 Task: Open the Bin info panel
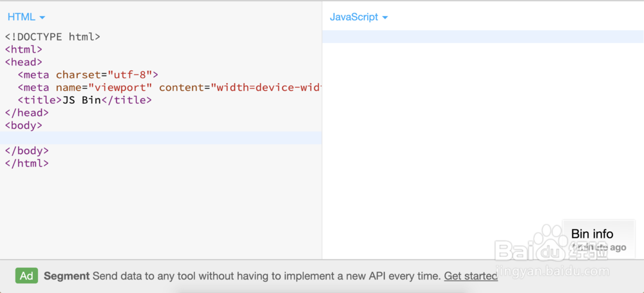tap(592, 234)
